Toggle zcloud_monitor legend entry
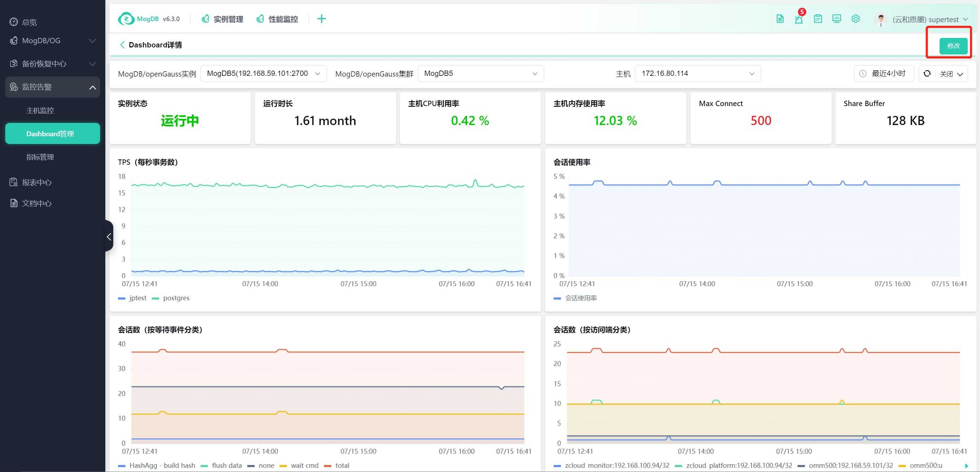 point(611,466)
